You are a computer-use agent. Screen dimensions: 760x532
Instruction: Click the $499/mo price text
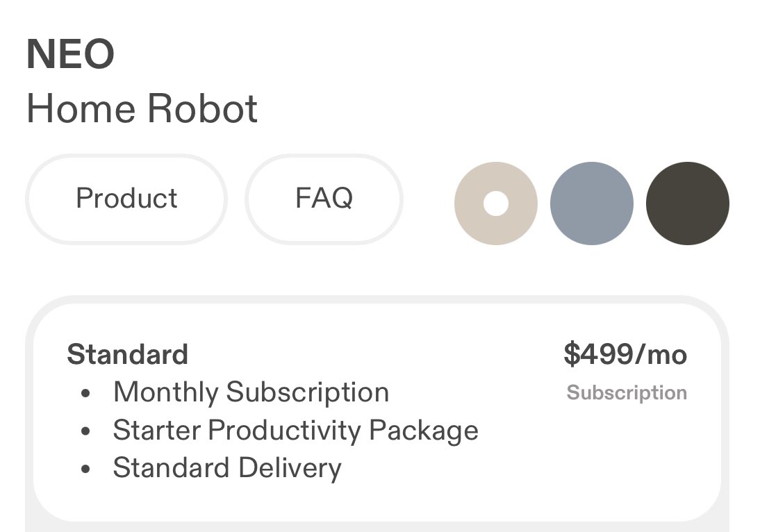625,354
